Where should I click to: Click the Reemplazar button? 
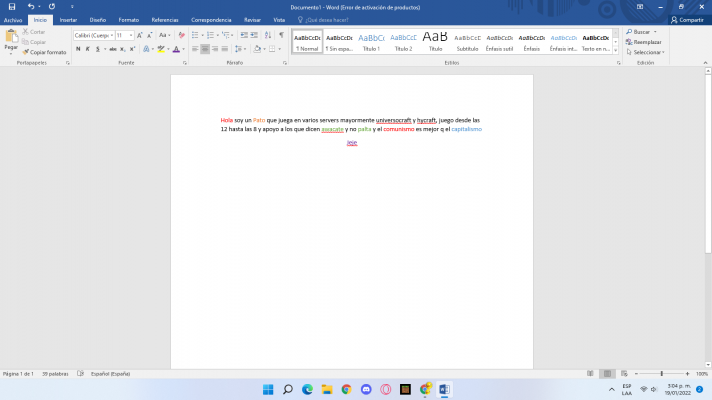[x=646, y=42]
